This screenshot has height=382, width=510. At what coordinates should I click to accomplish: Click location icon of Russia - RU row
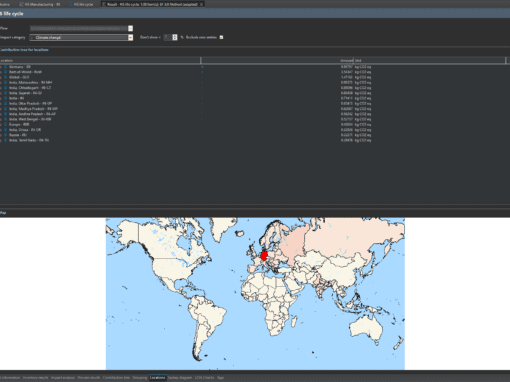5,135
